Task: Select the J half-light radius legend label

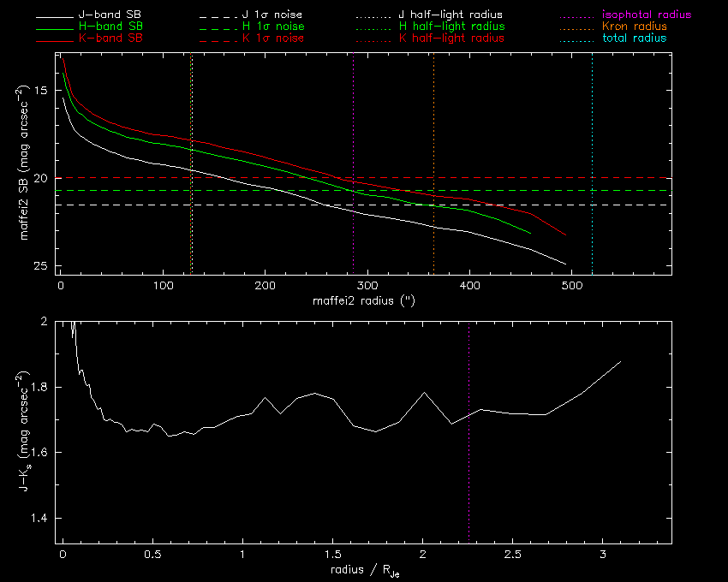Action: coord(451,15)
